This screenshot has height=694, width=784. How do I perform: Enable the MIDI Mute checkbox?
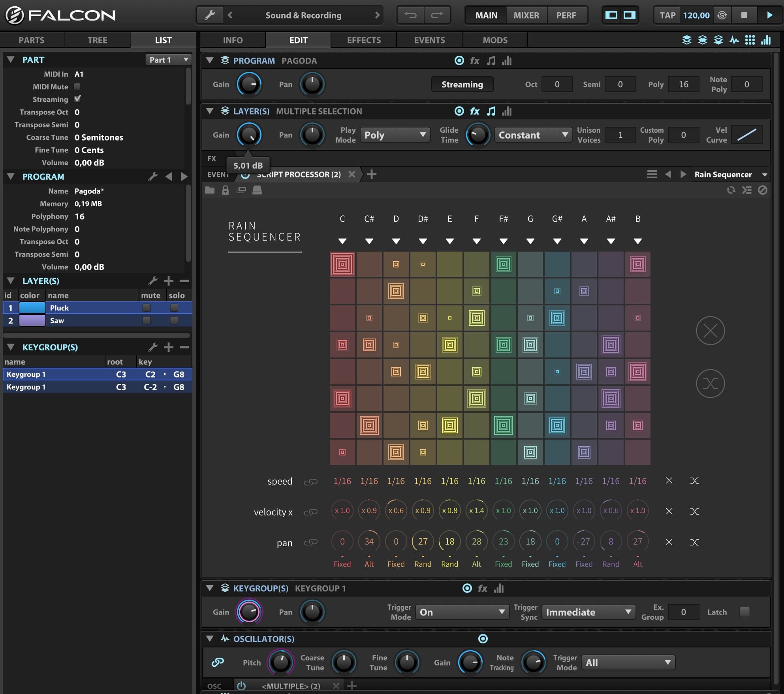[77, 87]
